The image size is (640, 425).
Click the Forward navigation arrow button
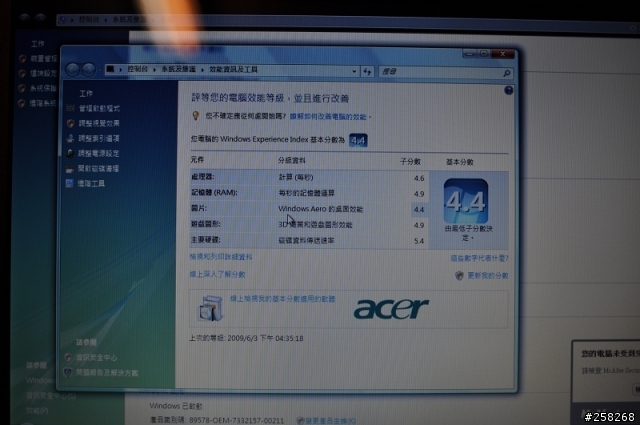pos(89,70)
